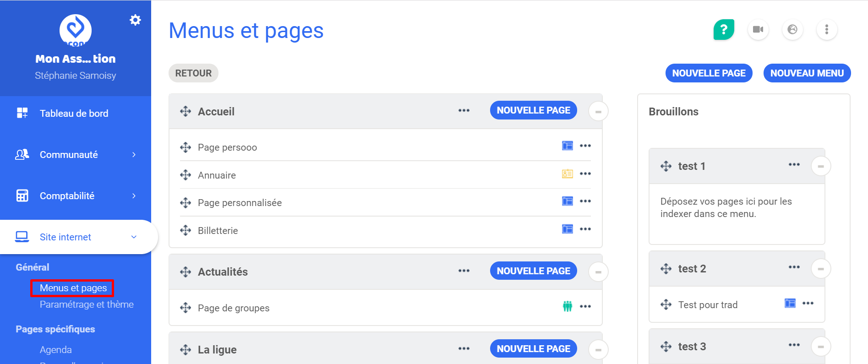868x364 pixels.
Task: Click the green groups icon beside Page de groupes
Action: 567,306
